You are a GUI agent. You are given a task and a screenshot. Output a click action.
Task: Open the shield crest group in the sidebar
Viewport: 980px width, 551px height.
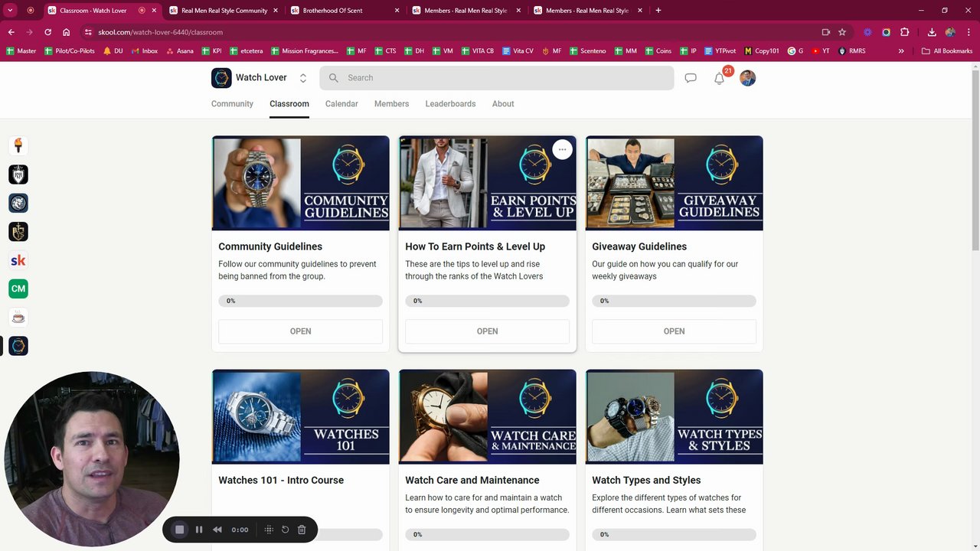click(18, 174)
